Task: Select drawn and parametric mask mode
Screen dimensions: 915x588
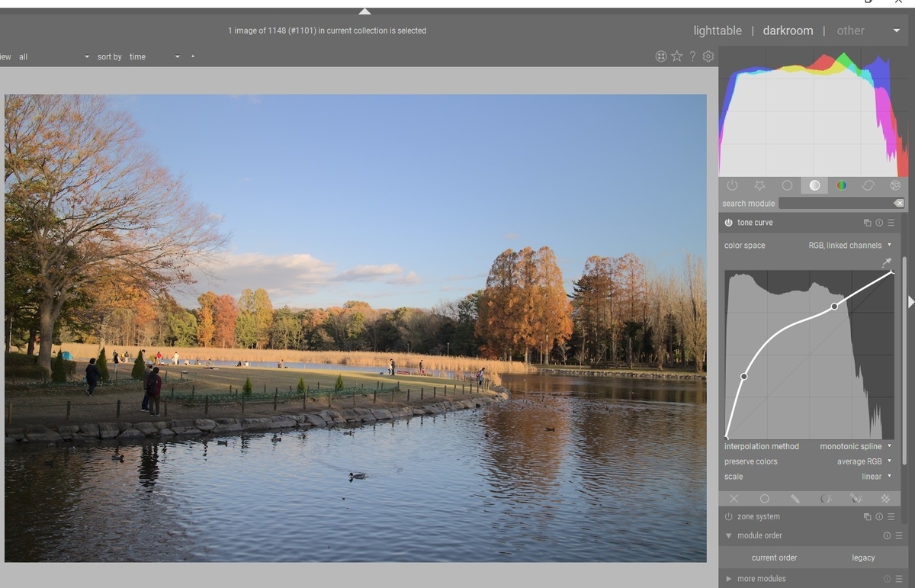Action: [x=856, y=499]
